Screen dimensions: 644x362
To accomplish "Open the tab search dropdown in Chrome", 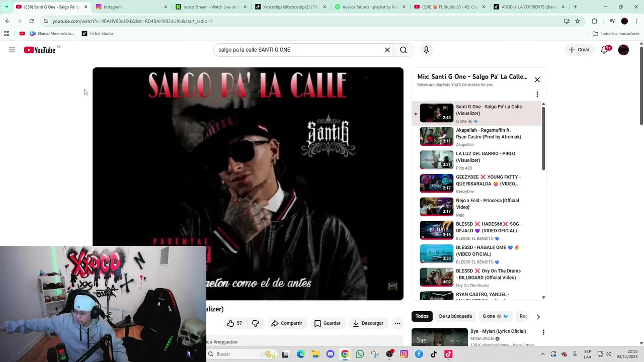I will [6, 7].
